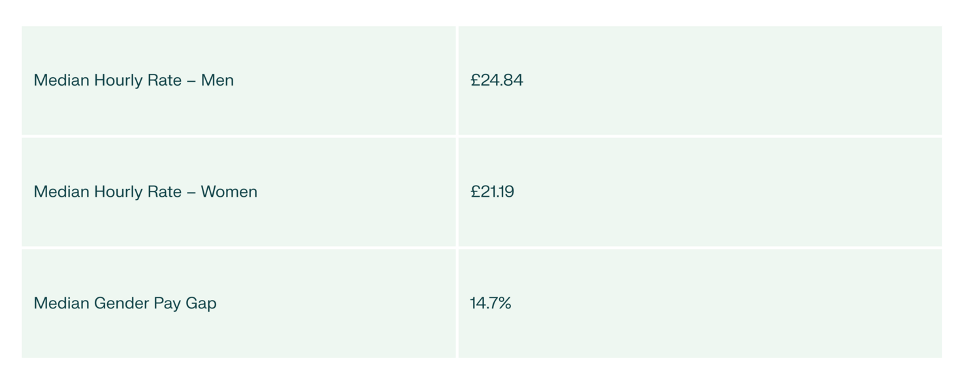Click the word "Men" in the first row

point(217,80)
